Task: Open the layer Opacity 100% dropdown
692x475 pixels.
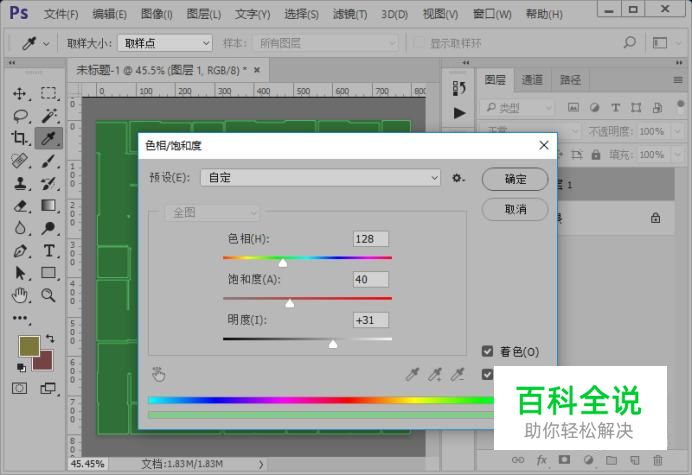Action: [677, 131]
